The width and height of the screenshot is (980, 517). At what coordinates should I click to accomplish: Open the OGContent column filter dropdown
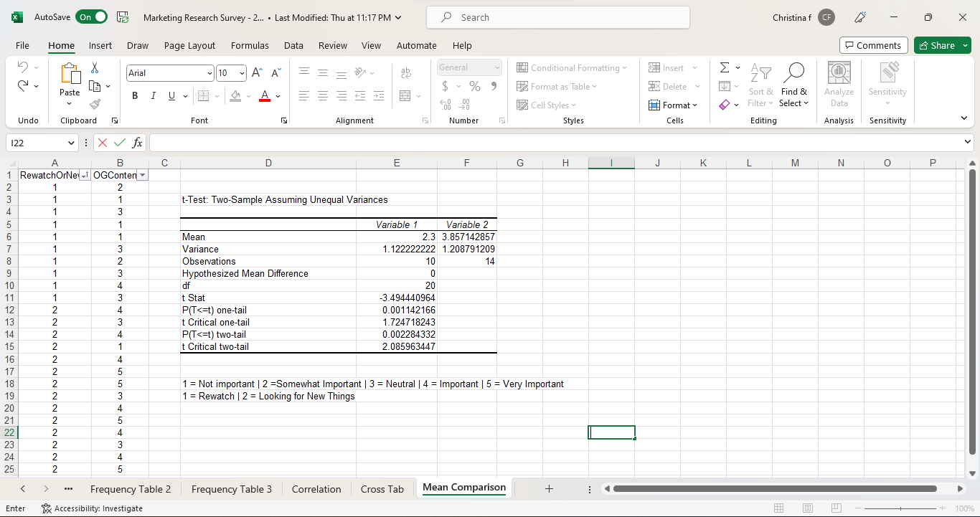coord(143,175)
